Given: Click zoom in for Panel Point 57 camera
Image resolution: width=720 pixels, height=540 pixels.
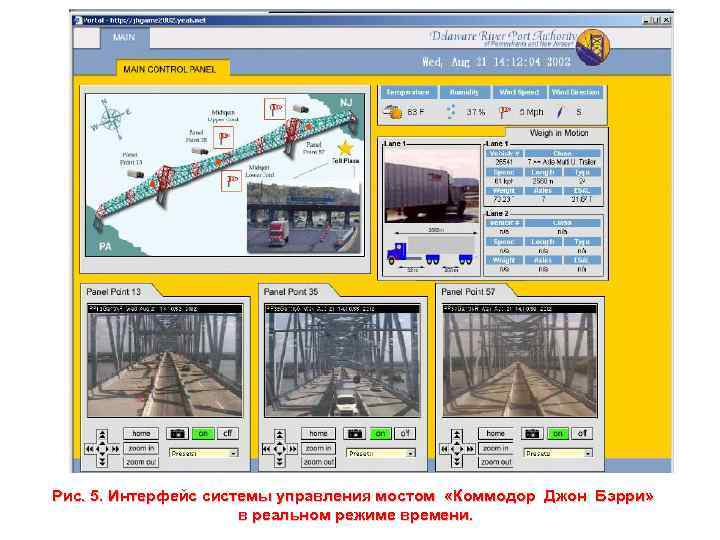Looking at the screenshot, I should coord(495,448).
